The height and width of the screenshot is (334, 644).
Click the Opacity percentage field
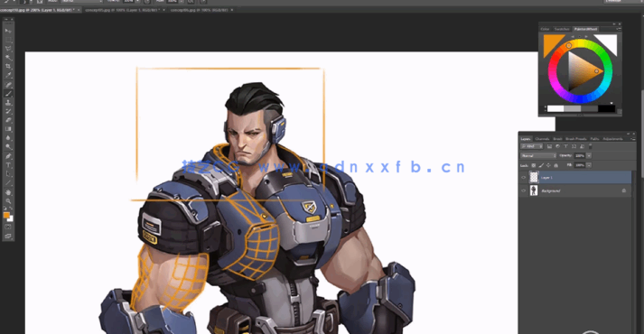[x=580, y=155]
